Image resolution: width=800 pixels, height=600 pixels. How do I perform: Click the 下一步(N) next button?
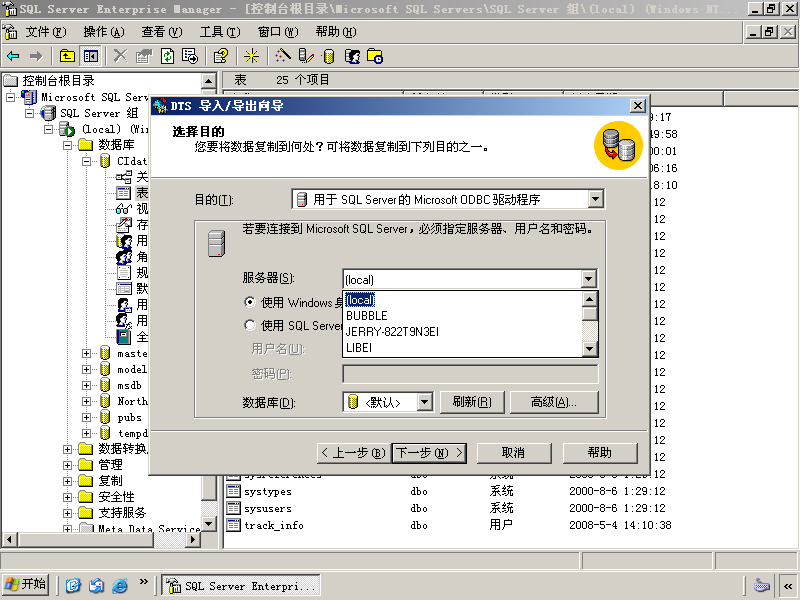[x=429, y=453]
